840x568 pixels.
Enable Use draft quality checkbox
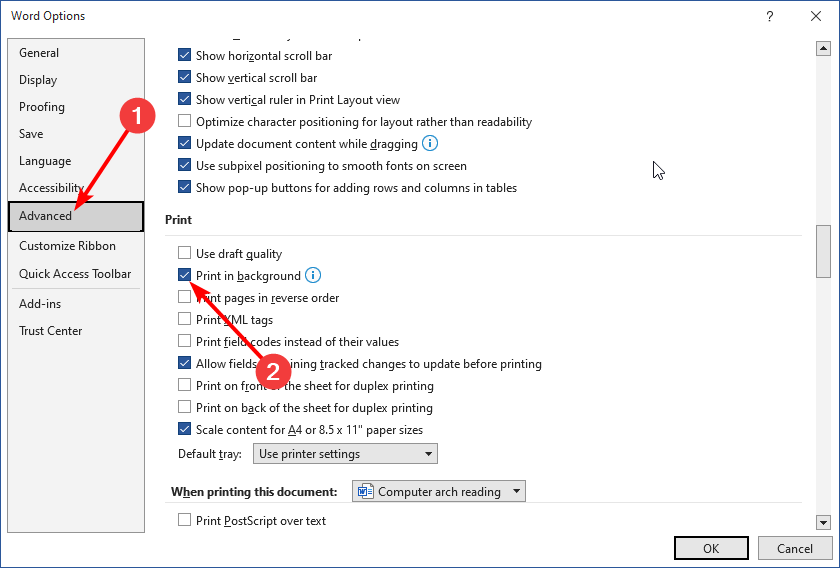tap(184, 253)
